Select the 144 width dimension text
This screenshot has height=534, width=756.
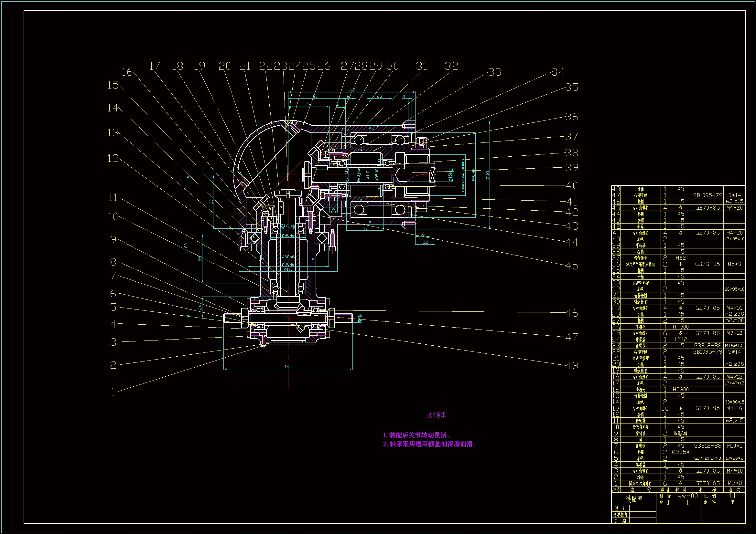point(288,367)
